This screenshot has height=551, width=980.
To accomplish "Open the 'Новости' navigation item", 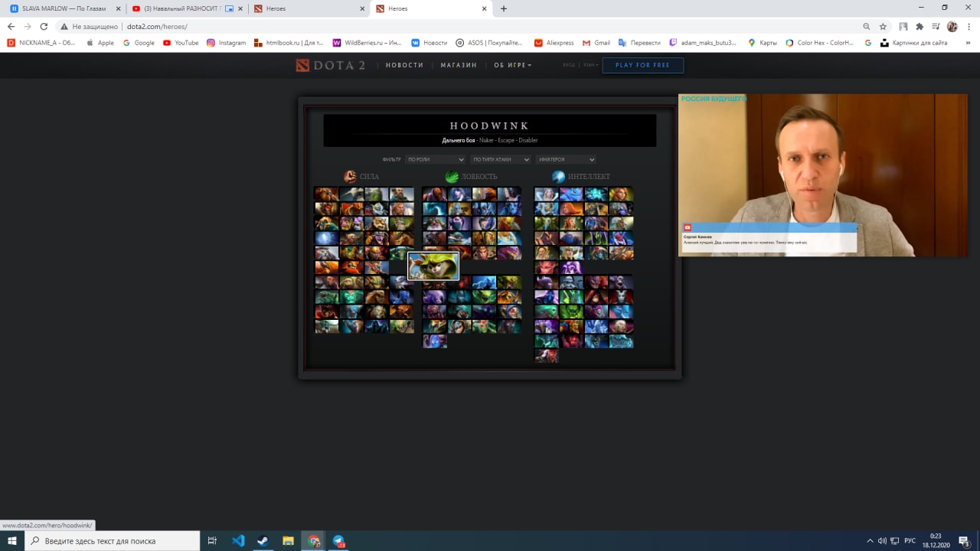I will pyautogui.click(x=404, y=65).
